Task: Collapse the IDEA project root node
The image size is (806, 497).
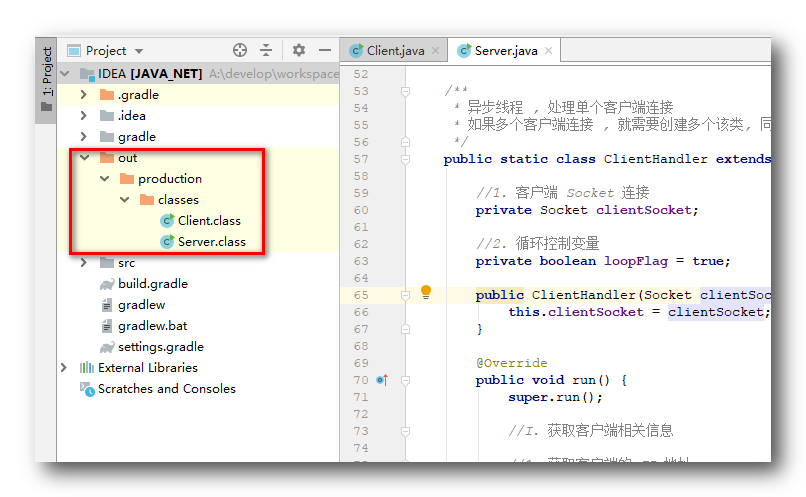Action: [x=65, y=74]
